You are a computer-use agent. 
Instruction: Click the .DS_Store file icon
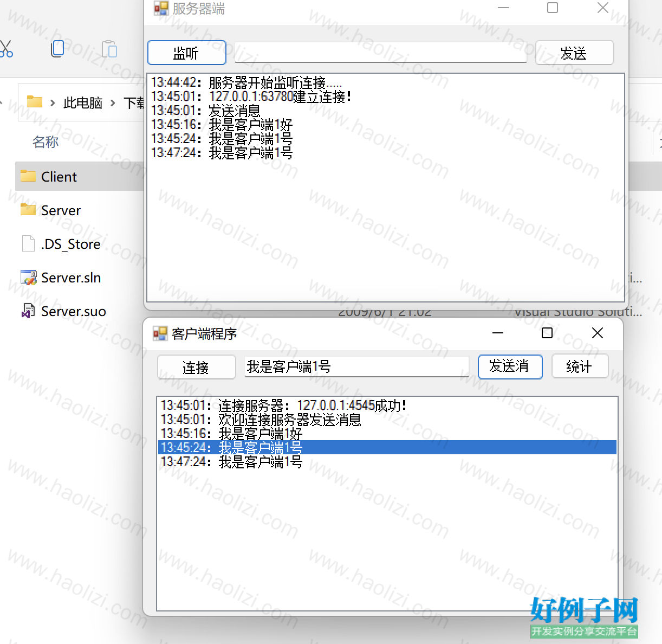(x=28, y=243)
